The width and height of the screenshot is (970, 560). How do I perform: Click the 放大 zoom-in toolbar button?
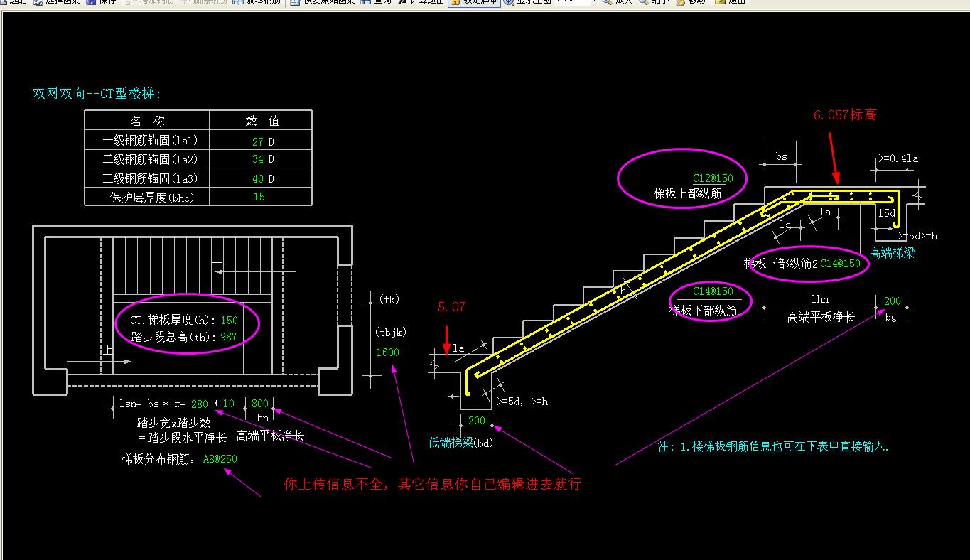(x=617, y=2)
